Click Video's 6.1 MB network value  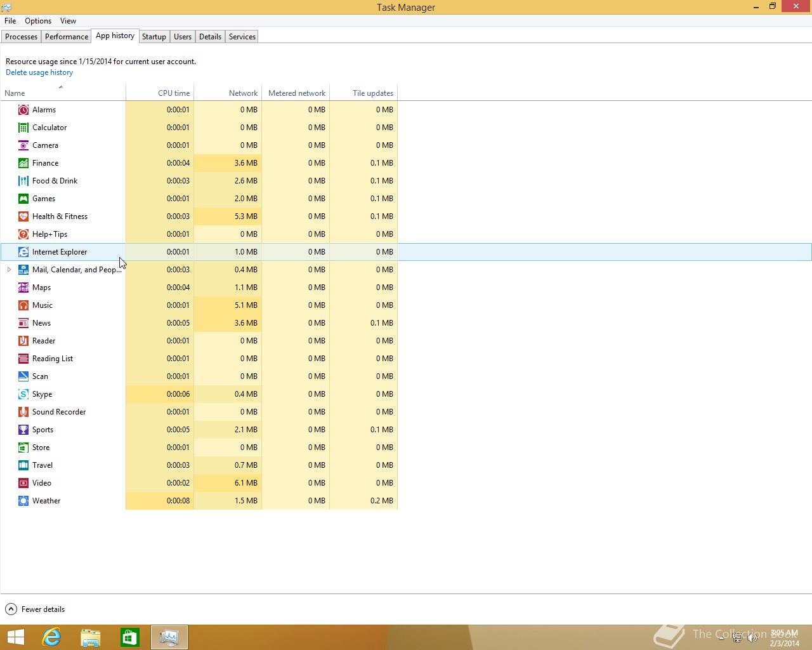246,483
